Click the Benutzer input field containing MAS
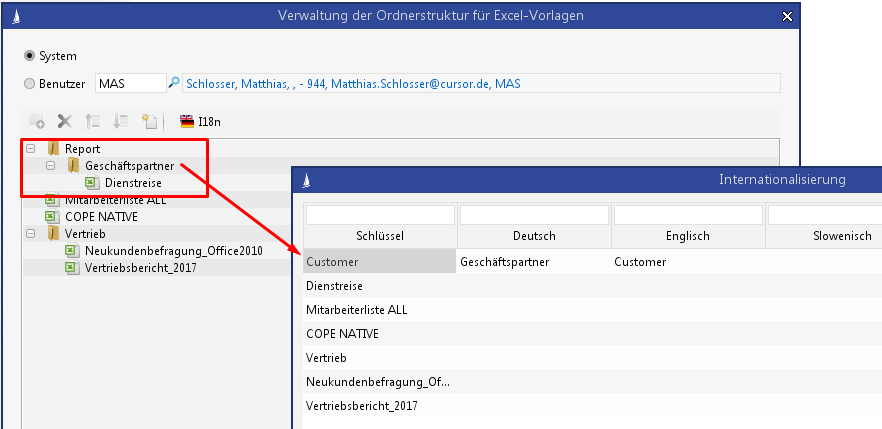This screenshot has height=429, width=882. click(129, 84)
